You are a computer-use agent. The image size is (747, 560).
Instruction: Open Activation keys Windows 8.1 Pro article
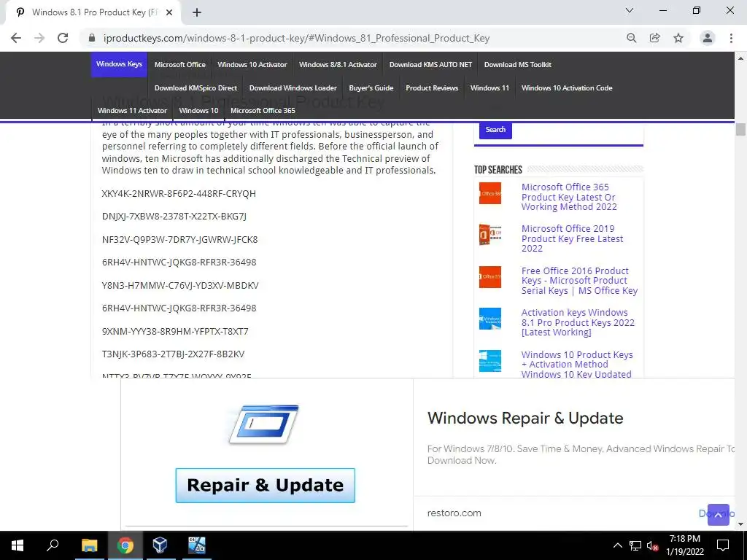[578, 322]
